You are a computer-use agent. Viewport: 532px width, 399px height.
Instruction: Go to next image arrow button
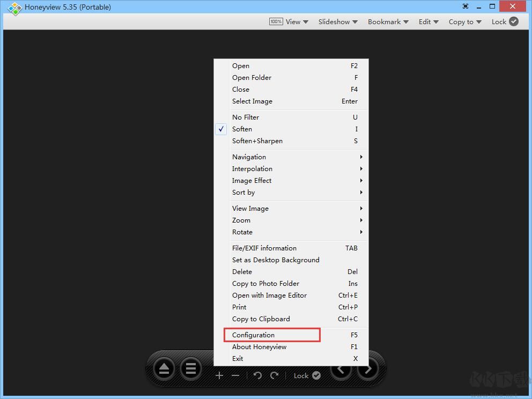[x=368, y=369]
